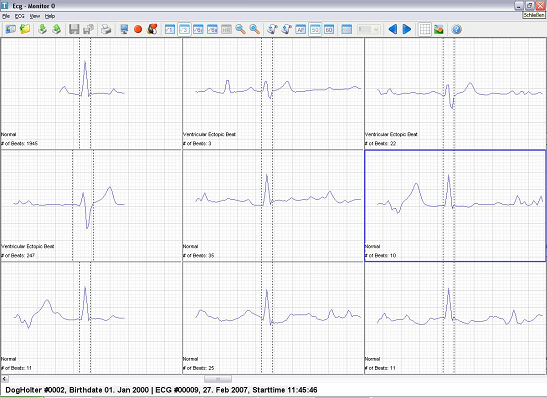Screen dimensions: 547x398
Task: Toggle the grid display button
Action: pos(425,29)
